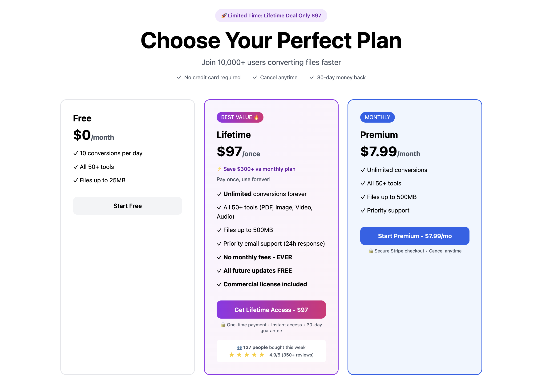The image size is (542, 392).
Task: Click Start Premium - $7.99/mo button
Action: coord(415,236)
